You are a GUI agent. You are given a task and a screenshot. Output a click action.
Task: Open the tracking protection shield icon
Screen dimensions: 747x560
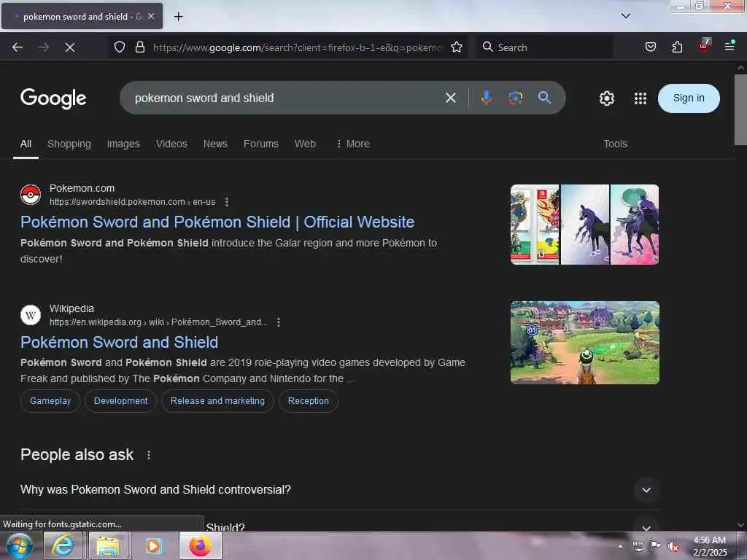[x=120, y=47]
